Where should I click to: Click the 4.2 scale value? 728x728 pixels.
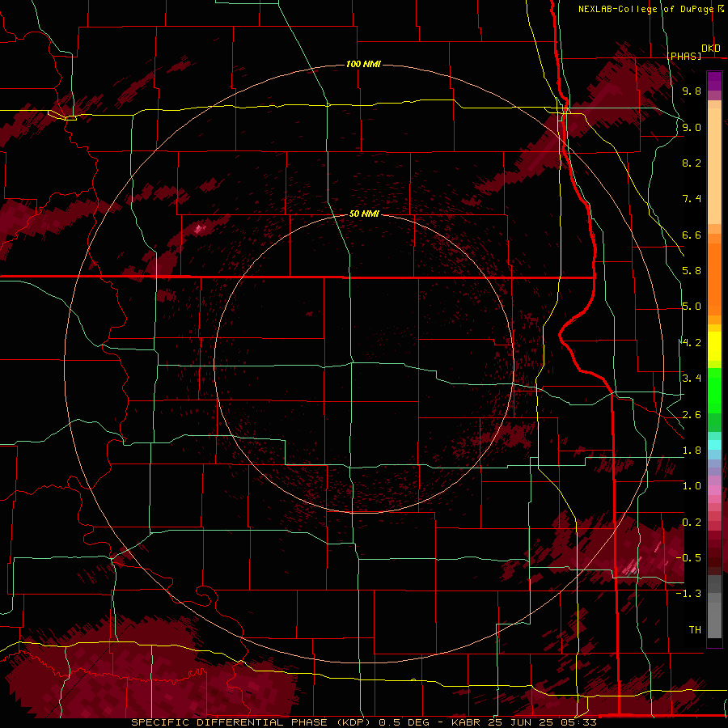coord(692,343)
